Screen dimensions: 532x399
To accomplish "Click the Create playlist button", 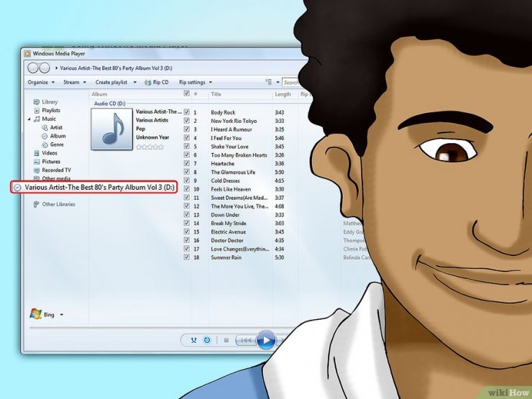I will click(x=111, y=83).
